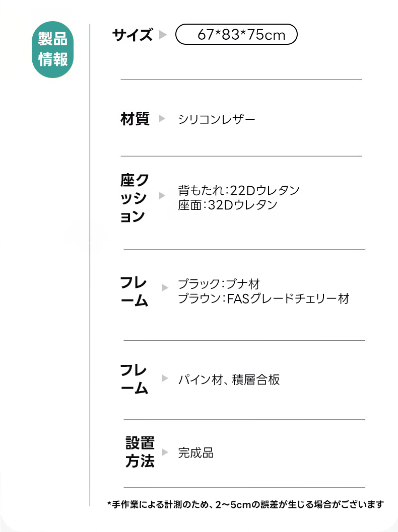Click the 設置方法 heading
This screenshot has height=532, width=398.
(140, 452)
